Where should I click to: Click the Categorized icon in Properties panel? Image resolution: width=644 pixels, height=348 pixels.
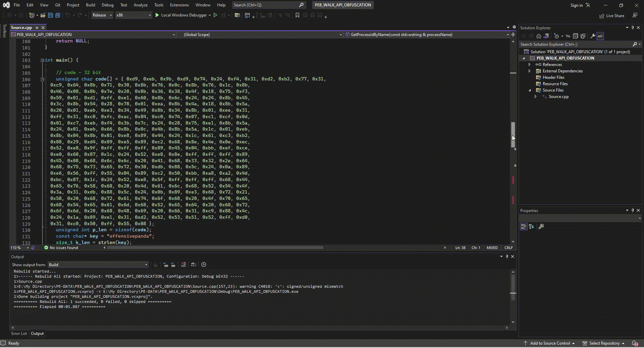[524, 227]
